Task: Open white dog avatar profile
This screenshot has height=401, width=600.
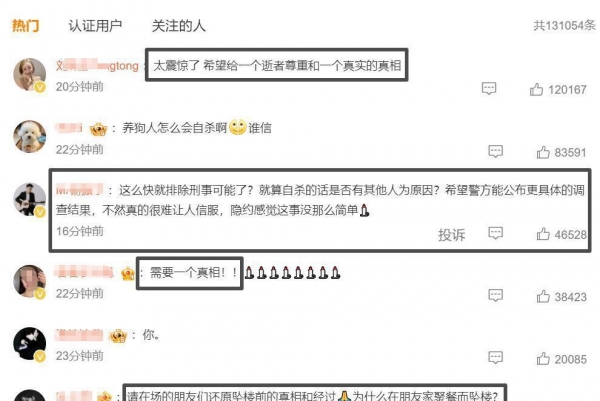Action: [29, 137]
